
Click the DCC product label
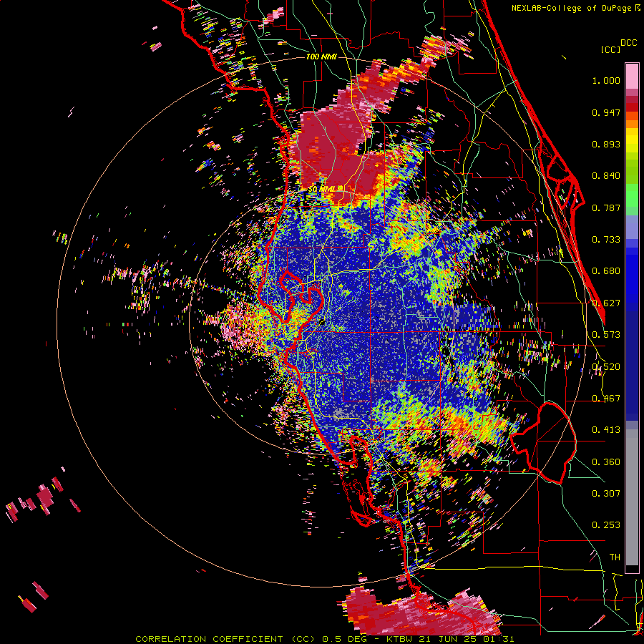[628, 43]
